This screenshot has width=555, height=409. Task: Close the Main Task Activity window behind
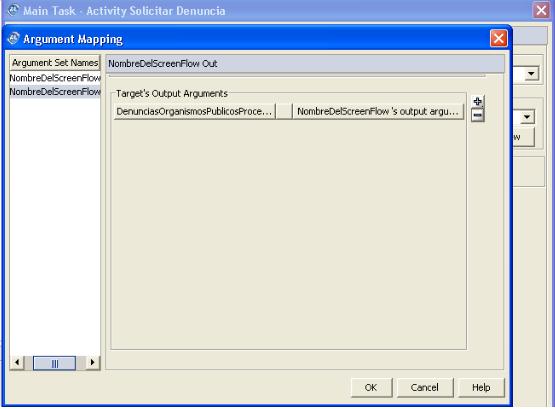[x=542, y=10]
